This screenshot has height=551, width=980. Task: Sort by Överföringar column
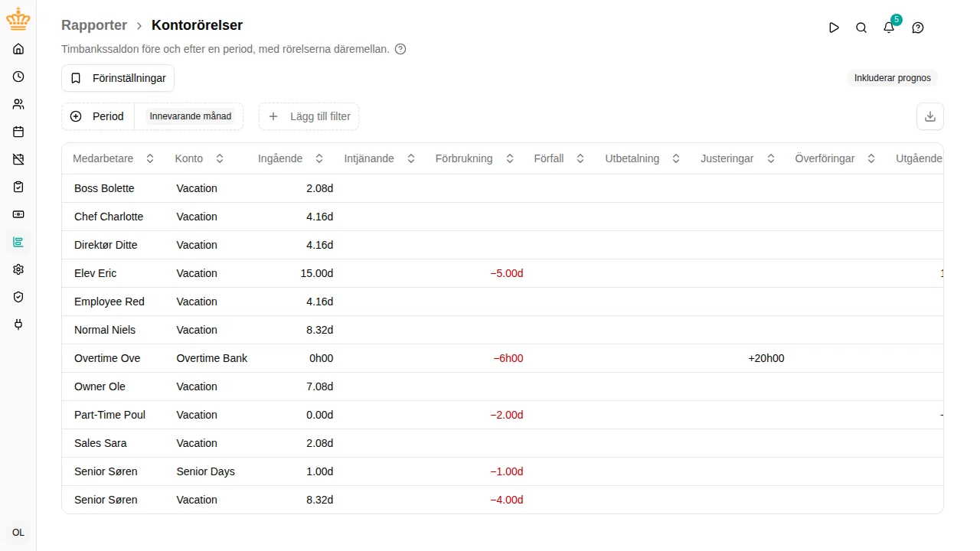(835, 158)
